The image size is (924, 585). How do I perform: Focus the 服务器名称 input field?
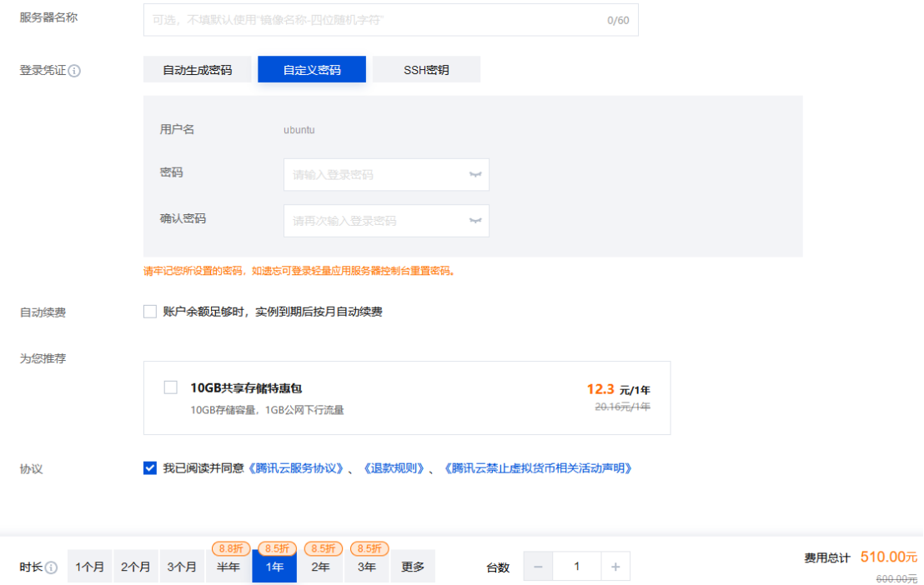coord(390,20)
